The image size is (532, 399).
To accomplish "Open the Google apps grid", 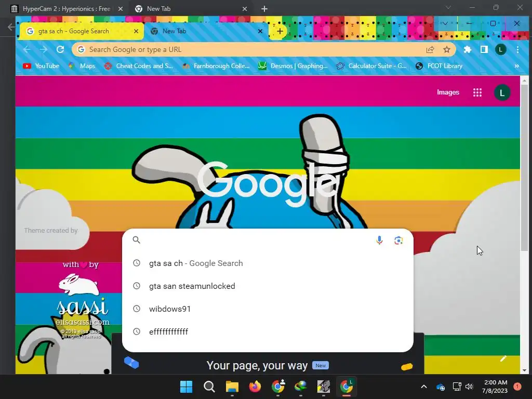I will pyautogui.click(x=477, y=92).
